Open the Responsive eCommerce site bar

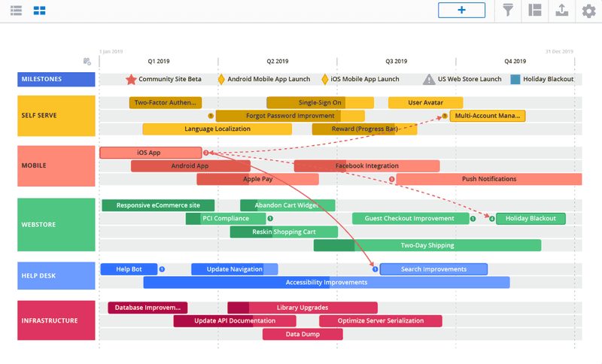(158, 205)
